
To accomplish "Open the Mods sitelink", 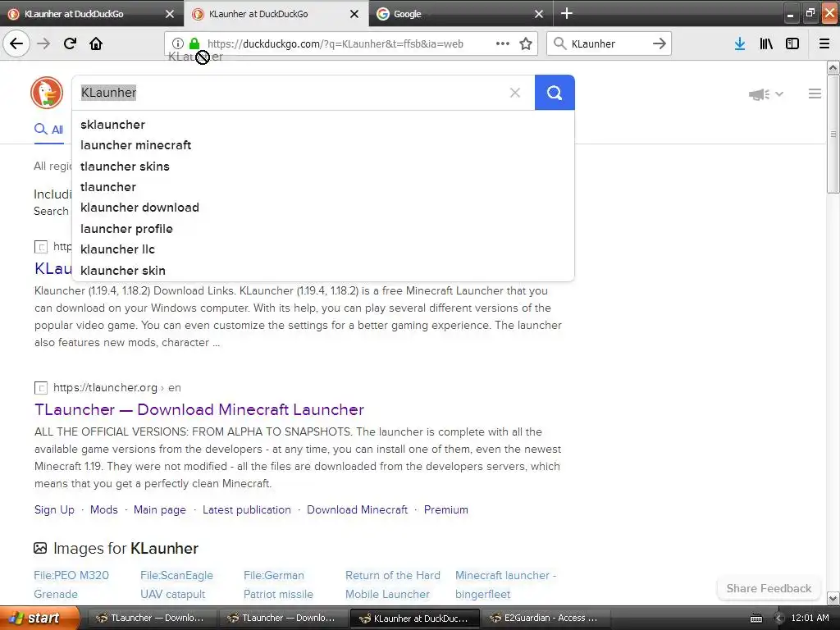I will [x=104, y=509].
